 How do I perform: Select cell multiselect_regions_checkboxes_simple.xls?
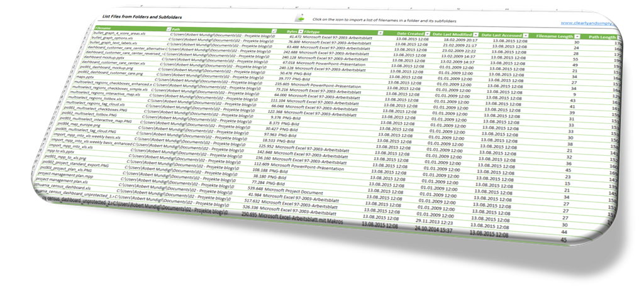click(x=111, y=87)
